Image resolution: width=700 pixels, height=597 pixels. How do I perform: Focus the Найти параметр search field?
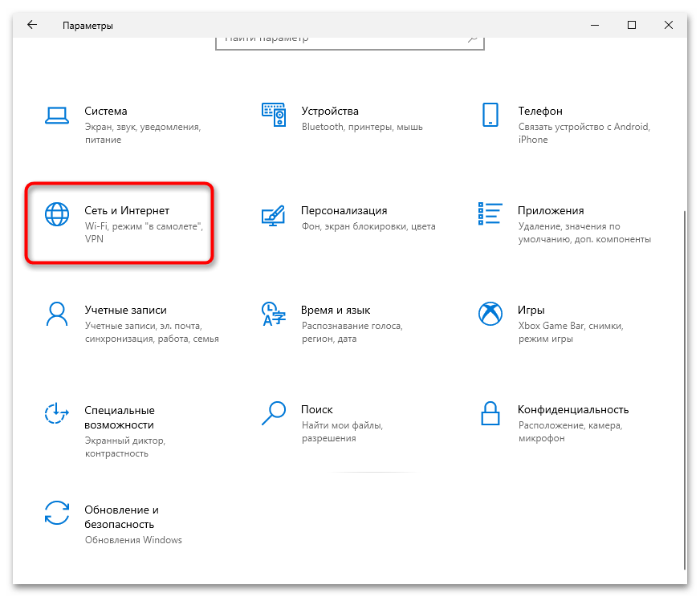[x=350, y=43]
